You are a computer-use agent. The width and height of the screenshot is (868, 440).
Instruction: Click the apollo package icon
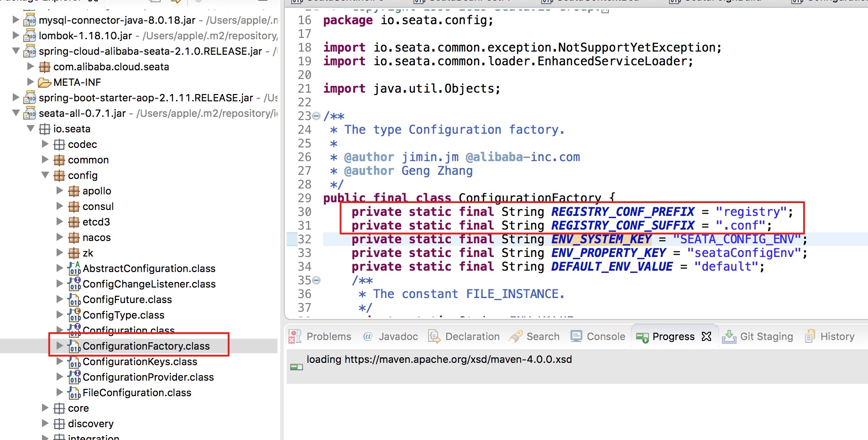73,191
